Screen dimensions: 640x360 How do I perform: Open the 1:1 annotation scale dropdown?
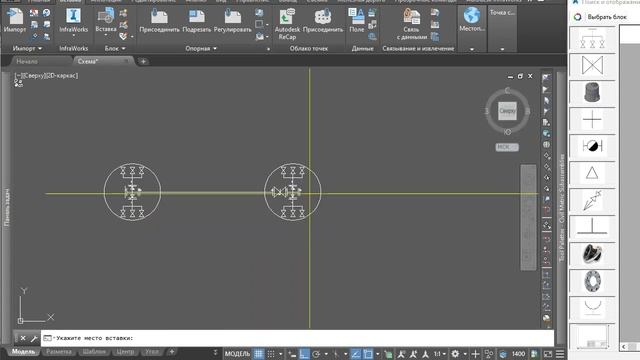click(x=440, y=353)
